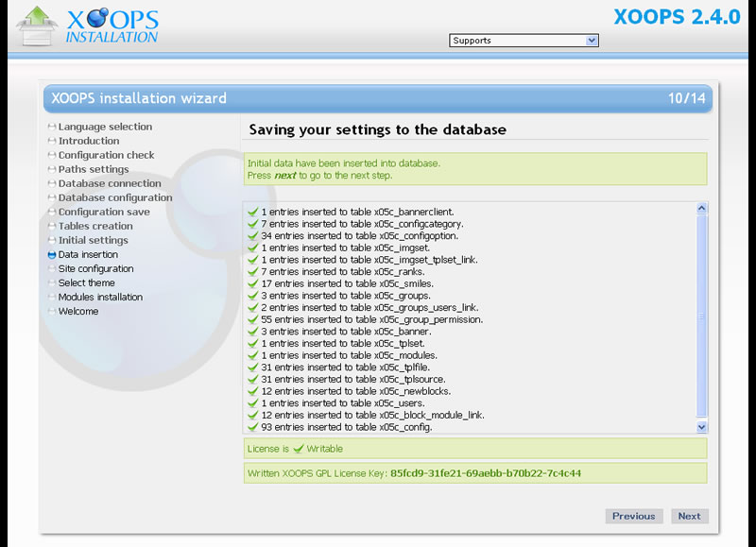Click the 'Initial data have been inserted' message
Screen dimensions: 756x547
click(x=344, y=163)
